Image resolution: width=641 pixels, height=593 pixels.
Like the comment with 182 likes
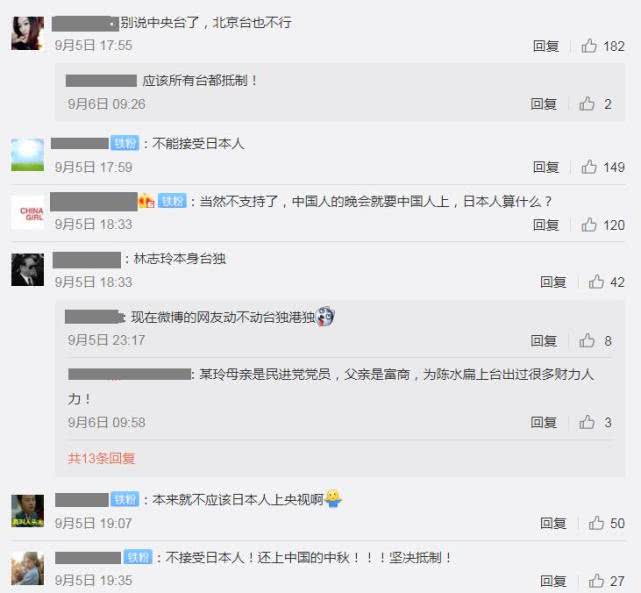point(589,46)
